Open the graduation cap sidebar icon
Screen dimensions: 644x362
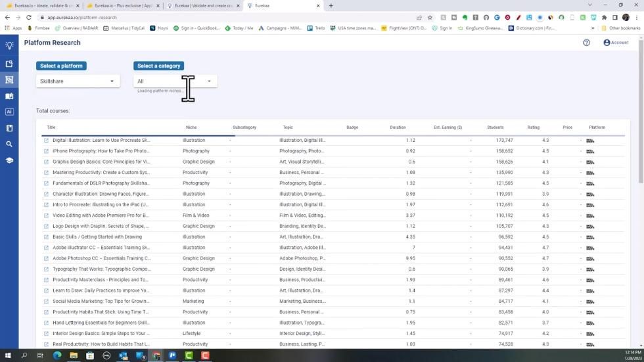pos(9,160)
